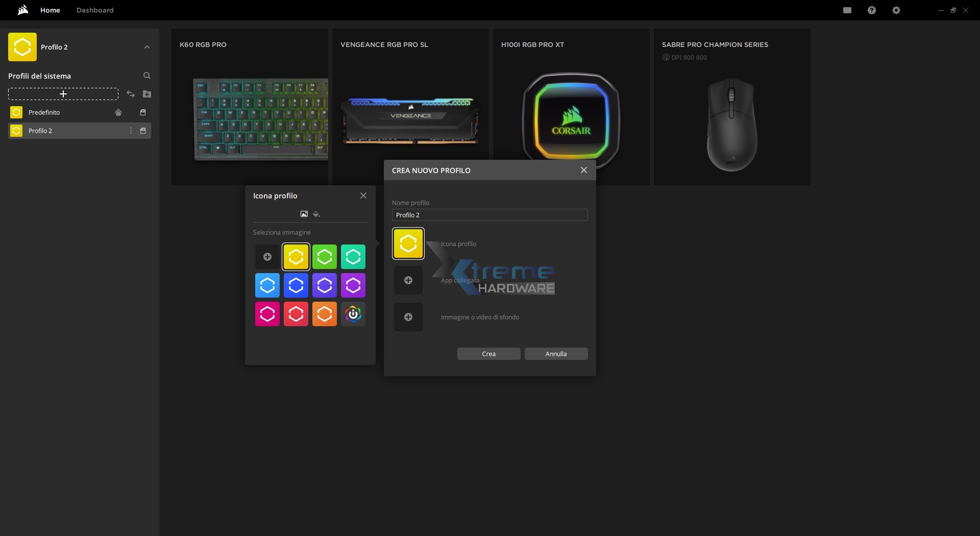Open the settings gear icon
This screenshot has width=980, height=536.
click(x=896, y=10)
